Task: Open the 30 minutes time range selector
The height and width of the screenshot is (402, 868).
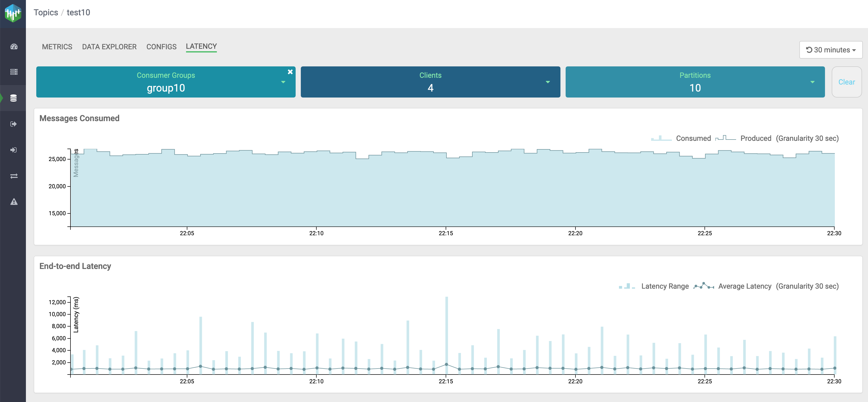Action: (831, 50)
